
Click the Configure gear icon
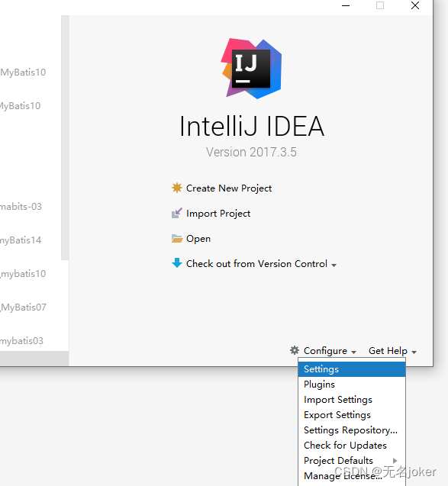point(295,350)
